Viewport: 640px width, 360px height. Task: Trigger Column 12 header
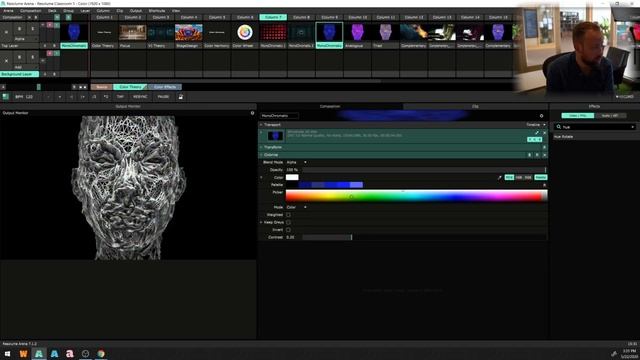[414, 18]
